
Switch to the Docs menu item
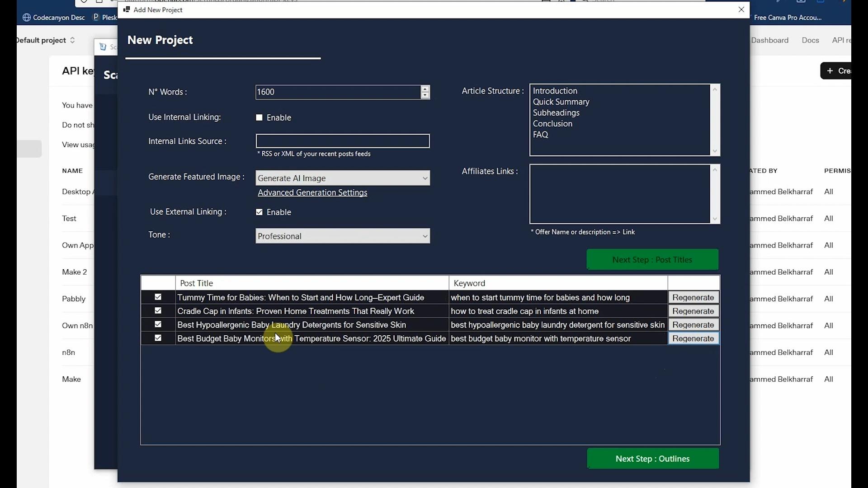(810, 40)
